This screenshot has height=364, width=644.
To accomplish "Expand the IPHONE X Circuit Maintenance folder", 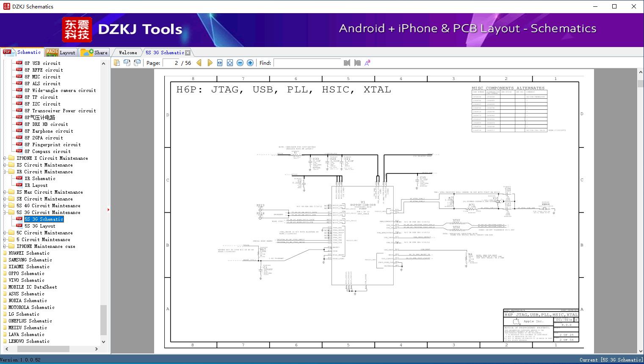I will point(5,158).
